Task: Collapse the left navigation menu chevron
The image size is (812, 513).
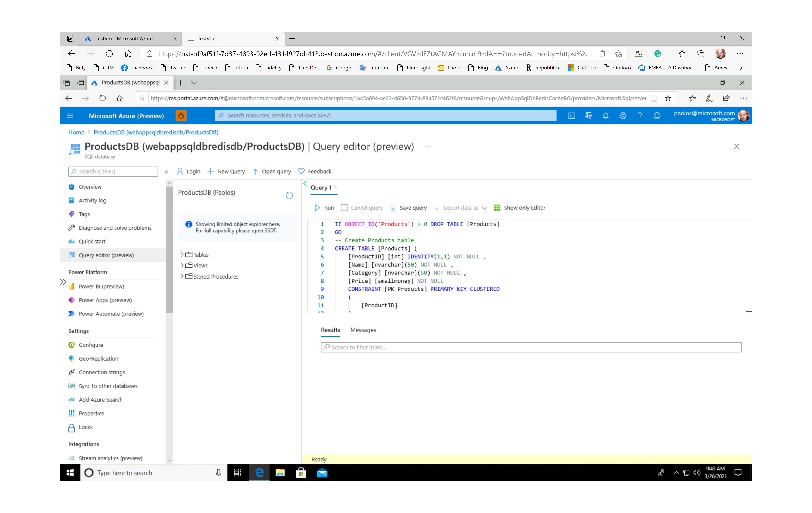Action: pyautogui.click(x=166, y=172)
